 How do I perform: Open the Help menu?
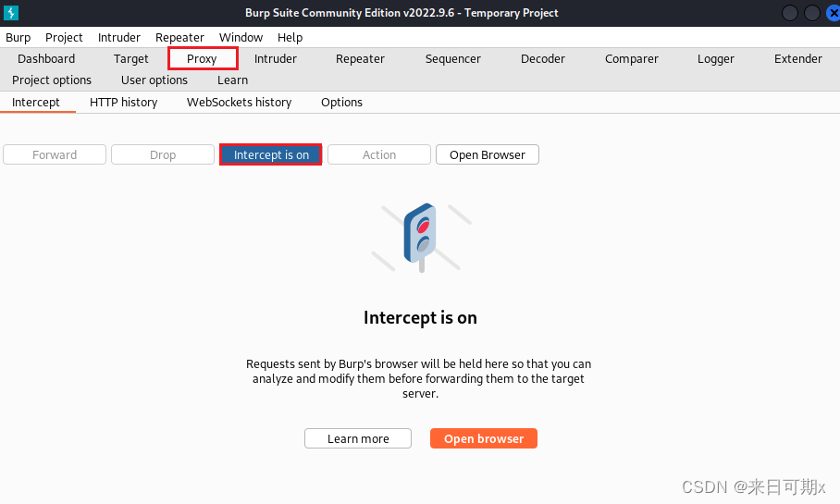click(x=290, y=38)
